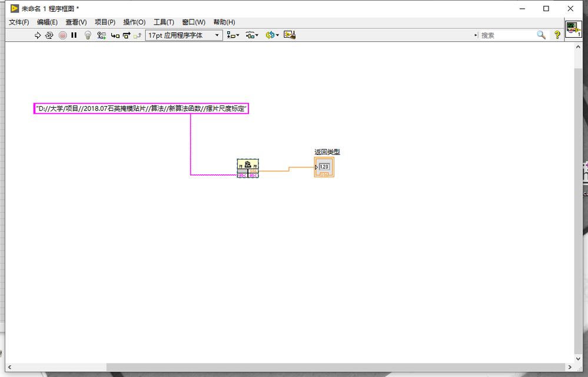Click Step Out button
The image size is (588, 377).
pyautogui.click(x=138, y=35)
